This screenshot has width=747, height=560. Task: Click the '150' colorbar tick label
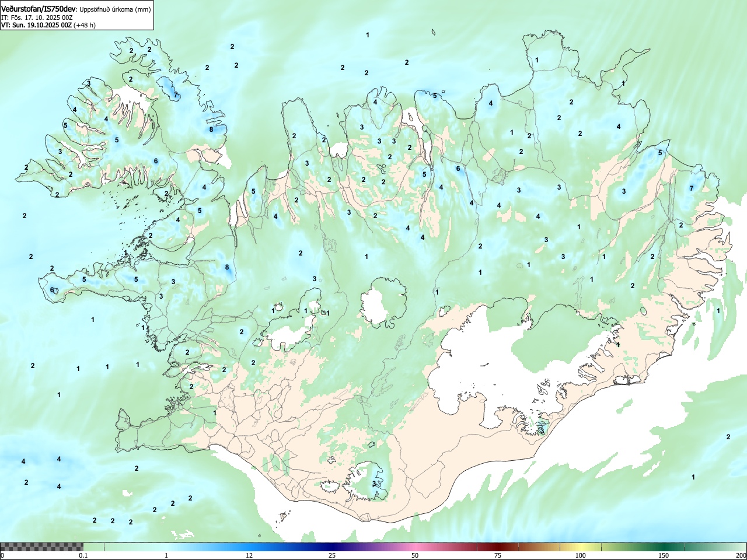[x=664, y=555]
